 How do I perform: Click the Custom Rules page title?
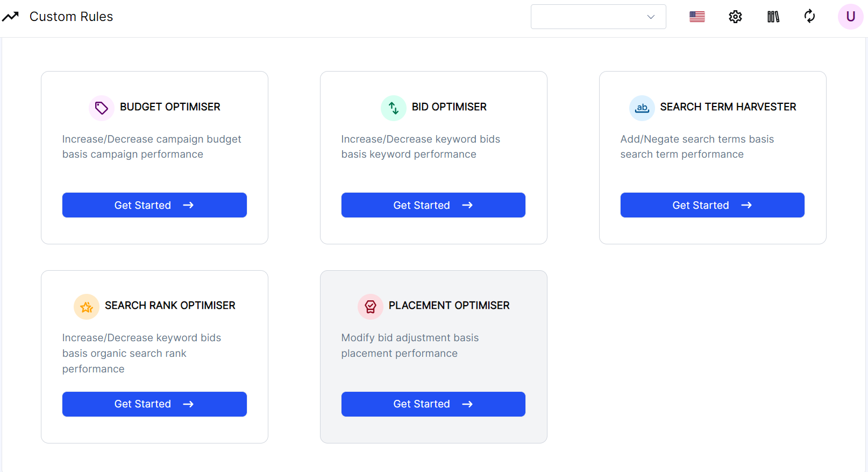coord(71,17)
